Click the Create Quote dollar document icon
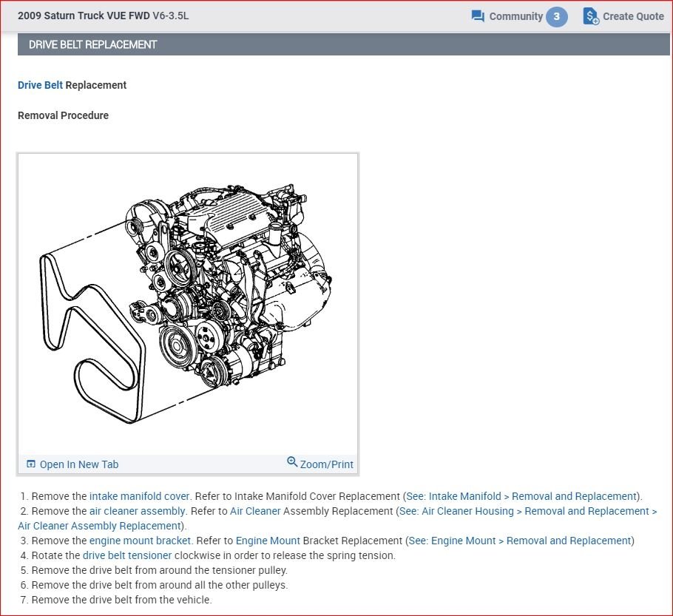The width and height of the screenshot is (673, 616). coord(591,16)
